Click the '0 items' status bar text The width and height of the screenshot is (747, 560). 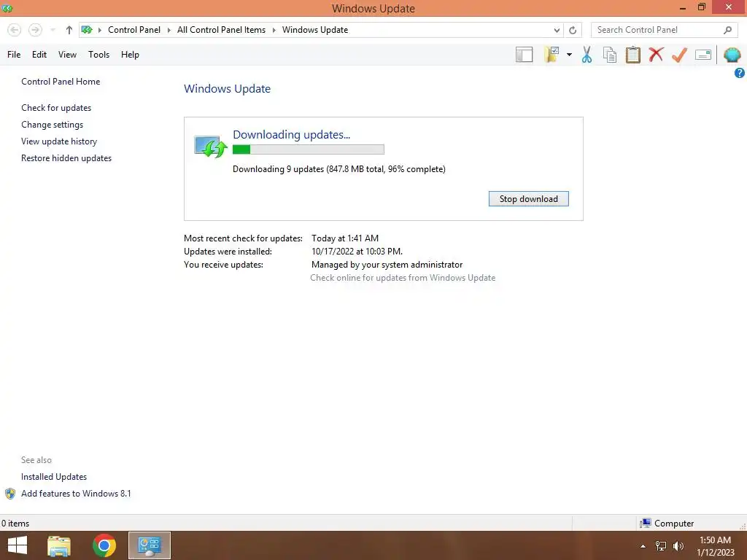(x=15, y=524)
